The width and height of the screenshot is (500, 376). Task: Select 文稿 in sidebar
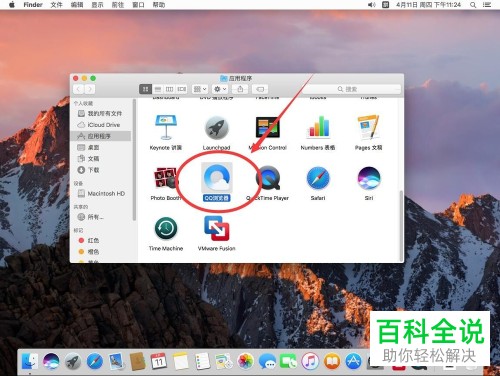[x=101, y=159]
